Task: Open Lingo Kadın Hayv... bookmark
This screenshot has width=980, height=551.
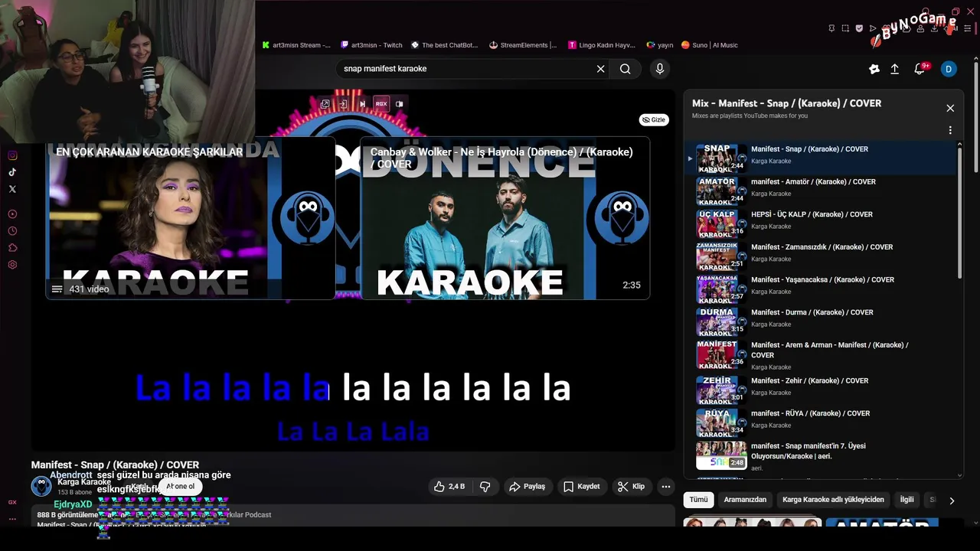Action: click(602, 45)
